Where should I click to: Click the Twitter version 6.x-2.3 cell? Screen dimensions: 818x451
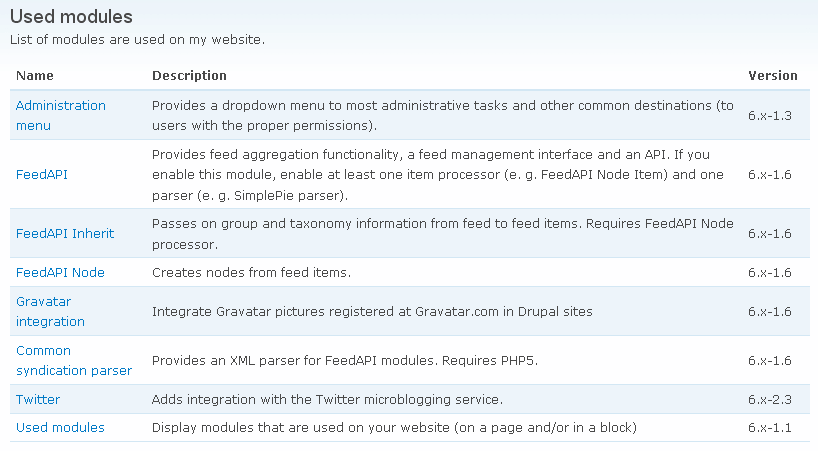click(769, 399)
